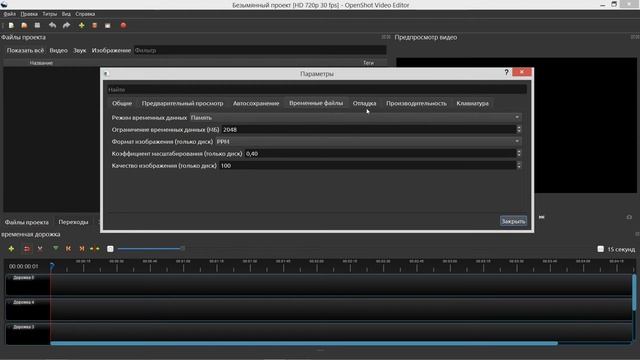Click Показать всё filter button

click(x=25, y=50)
